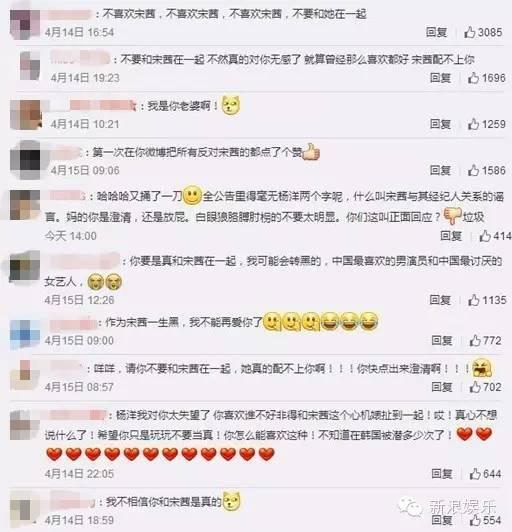Open username of the 4月14日 10:21 commenter

pyautogui.click(x=103, y=106)
